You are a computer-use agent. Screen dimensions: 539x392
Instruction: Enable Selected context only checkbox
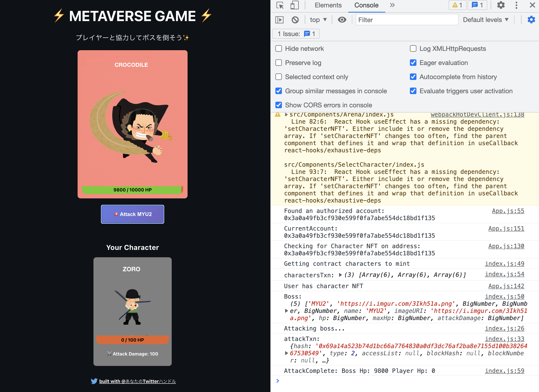tap(279, 77)
